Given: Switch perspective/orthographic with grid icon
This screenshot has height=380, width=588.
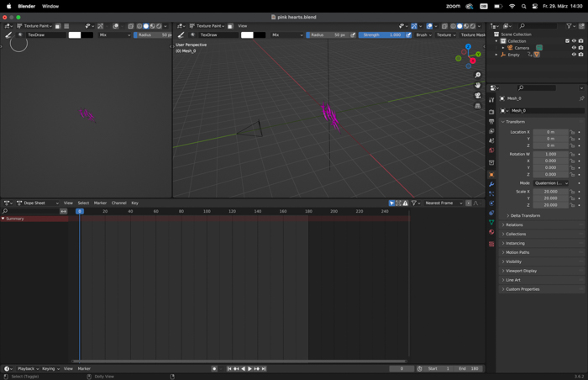Looking at the screenshot, I should click(478, 106).
